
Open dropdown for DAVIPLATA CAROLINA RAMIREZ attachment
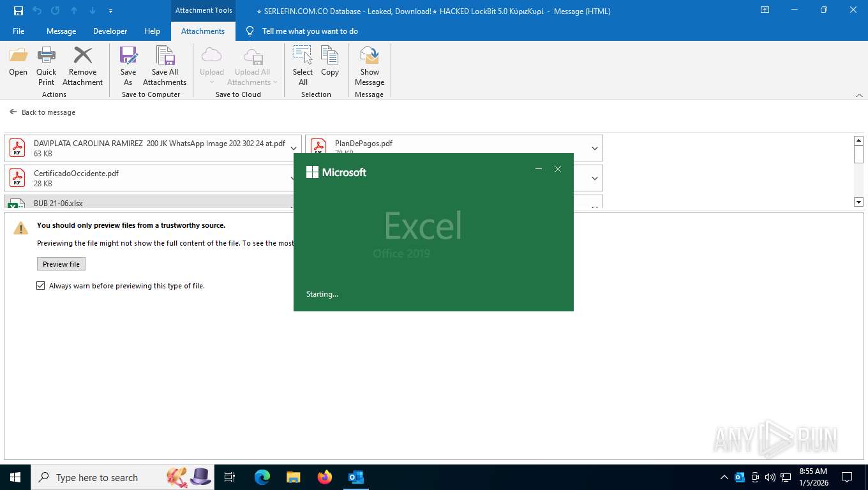point(294,148)
